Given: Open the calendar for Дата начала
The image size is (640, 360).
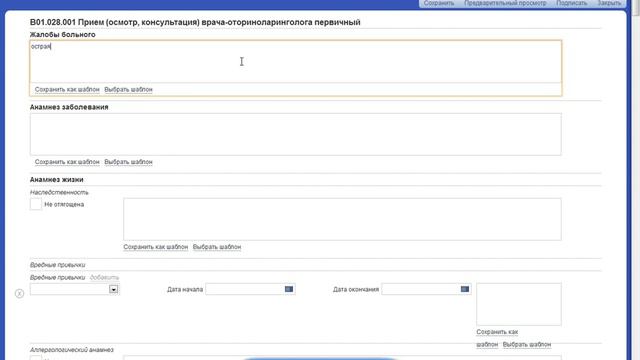Looking at the screenshot, I should pyautogui.click(x=289, y=289).
